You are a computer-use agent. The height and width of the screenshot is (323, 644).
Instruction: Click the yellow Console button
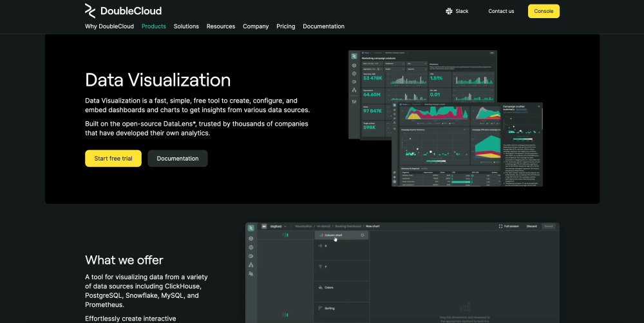coord(544,11)
